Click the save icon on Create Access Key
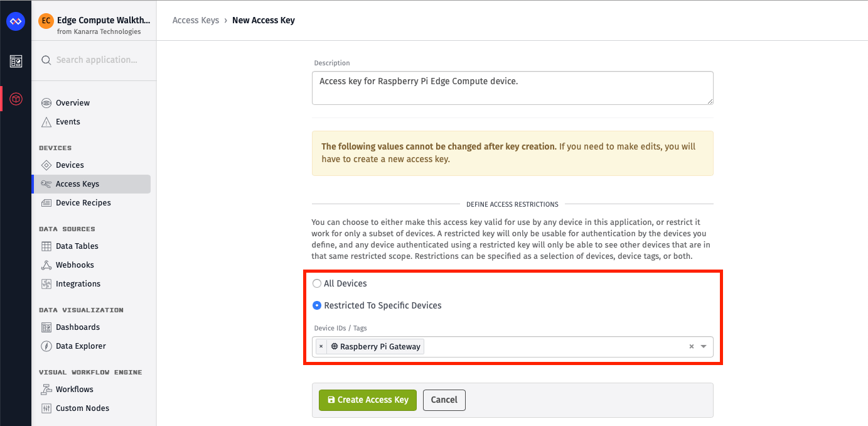Viewport: 868px width, 426px height. click(x=331, y=400)
